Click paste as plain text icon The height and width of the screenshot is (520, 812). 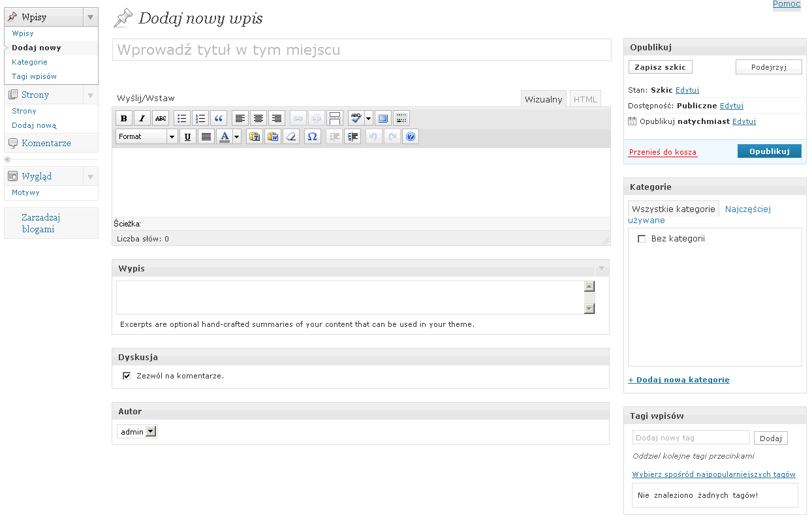pos(254,136)
